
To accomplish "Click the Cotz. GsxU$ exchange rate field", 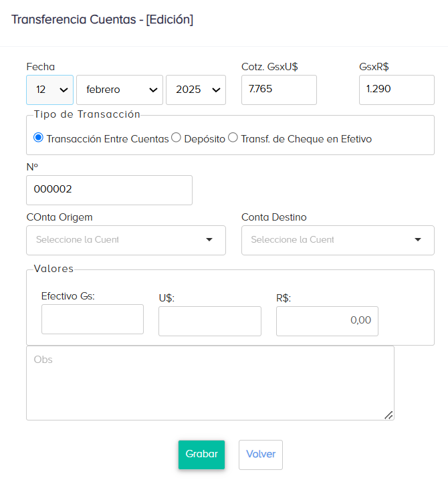I will pyautogui.click(x=279, y=90).
